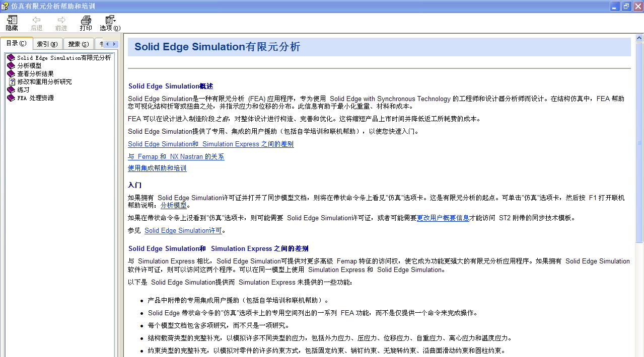Click the 前进 (Forward) toolbar arrow

(x=61, y=23)
